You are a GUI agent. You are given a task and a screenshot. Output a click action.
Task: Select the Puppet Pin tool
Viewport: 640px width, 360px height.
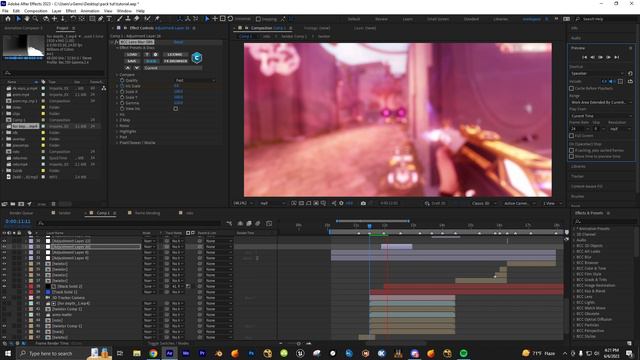157,19
